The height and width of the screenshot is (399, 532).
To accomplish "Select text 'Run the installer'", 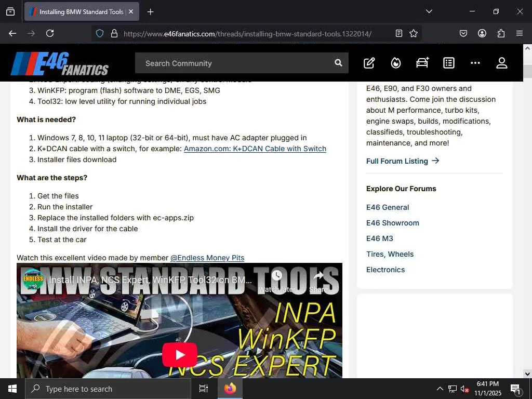I will [x=65, y=207].
